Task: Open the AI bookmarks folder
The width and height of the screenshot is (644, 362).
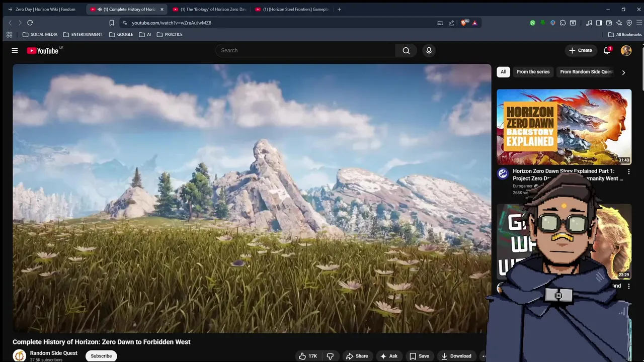Action: (x=145, y=35)
